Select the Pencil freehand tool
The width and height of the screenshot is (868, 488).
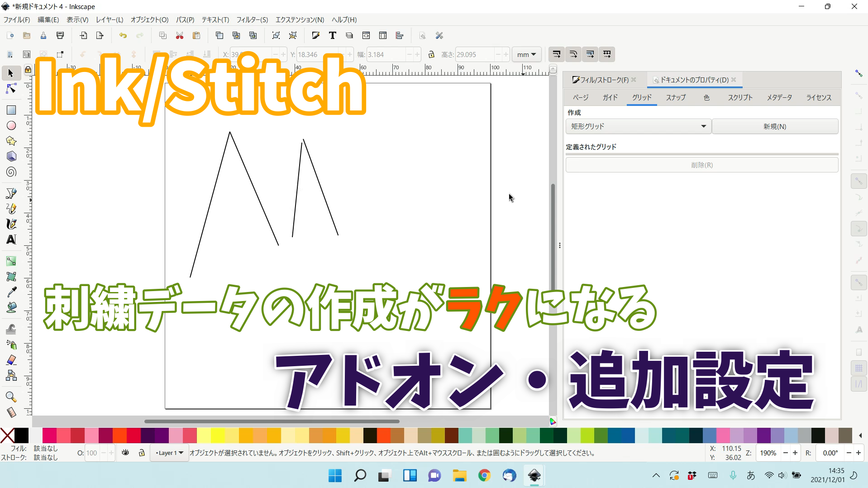pos(11,209)
